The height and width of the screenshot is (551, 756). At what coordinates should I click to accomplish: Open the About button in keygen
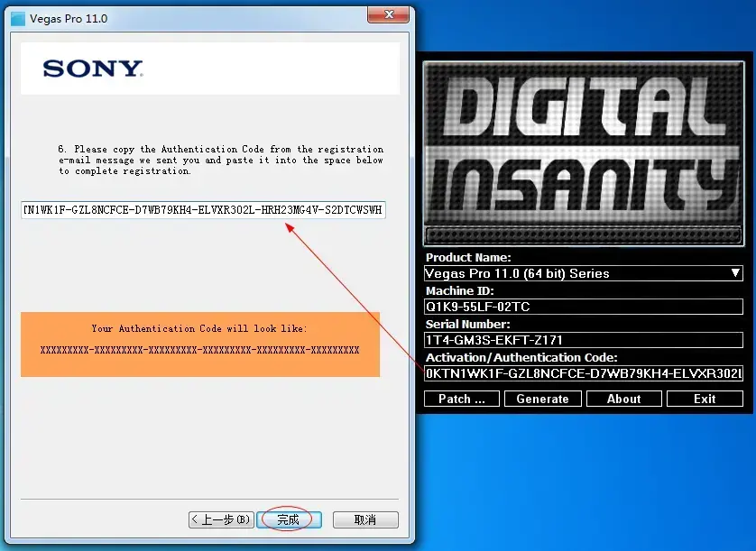(624, 399)
